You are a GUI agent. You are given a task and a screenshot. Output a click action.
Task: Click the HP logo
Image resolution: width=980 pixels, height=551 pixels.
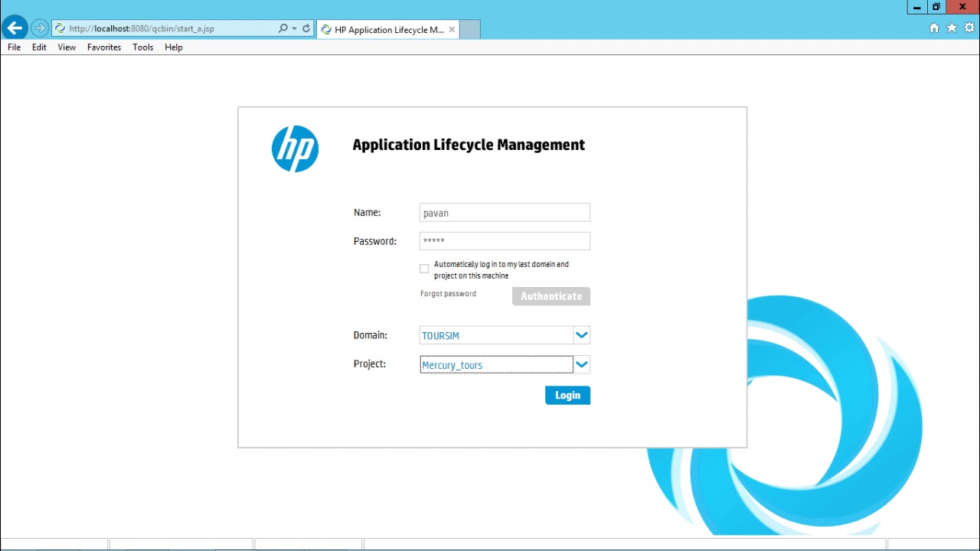click(x=295, y=148)
